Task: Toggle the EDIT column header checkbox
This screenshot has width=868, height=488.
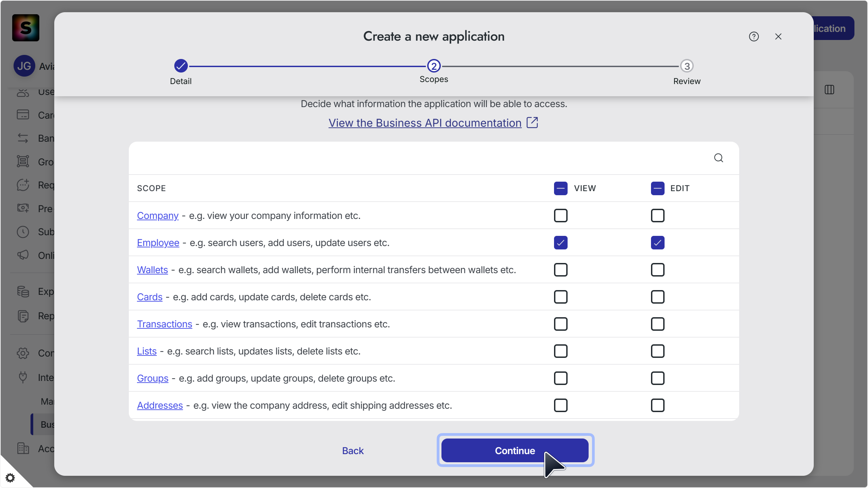Action: 657,188
